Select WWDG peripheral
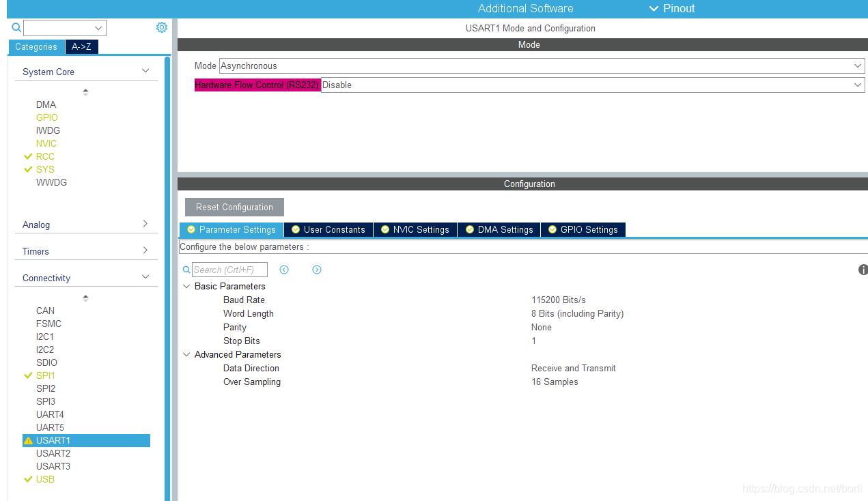The width and height of the screenshot is (868, 501). [51, 182]
